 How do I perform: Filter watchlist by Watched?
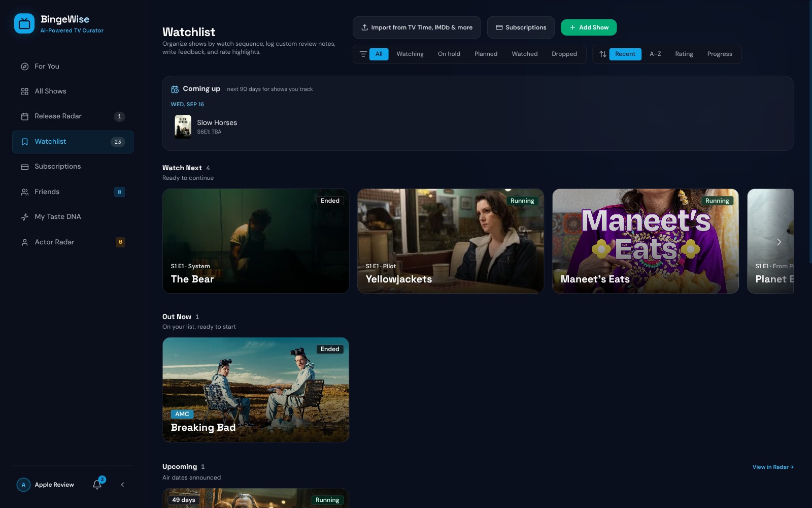point(524,54)
